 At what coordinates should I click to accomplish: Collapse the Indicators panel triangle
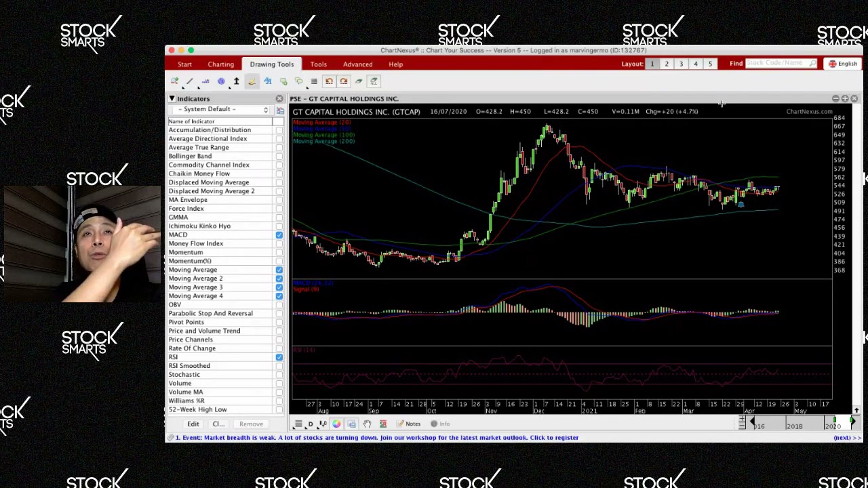coord(172,99)
